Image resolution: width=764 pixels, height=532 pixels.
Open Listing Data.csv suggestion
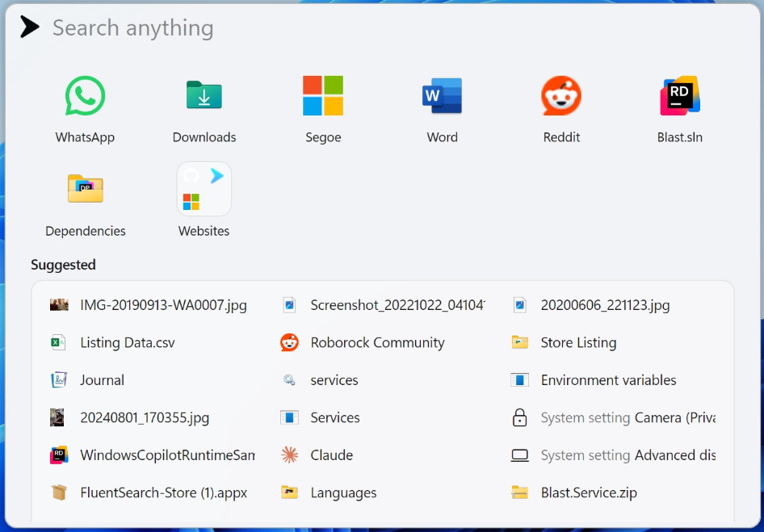click(128, 343)
